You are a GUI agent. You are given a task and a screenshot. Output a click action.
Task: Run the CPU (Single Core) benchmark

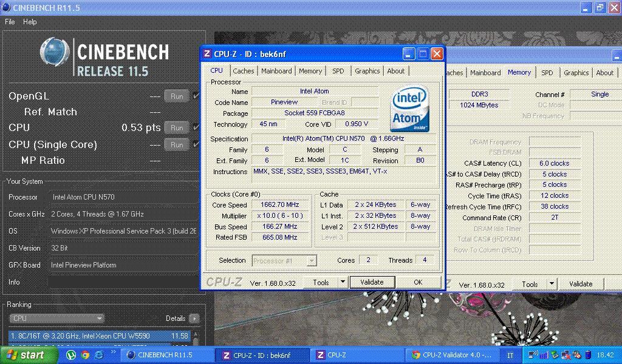[x=177, y=144]
